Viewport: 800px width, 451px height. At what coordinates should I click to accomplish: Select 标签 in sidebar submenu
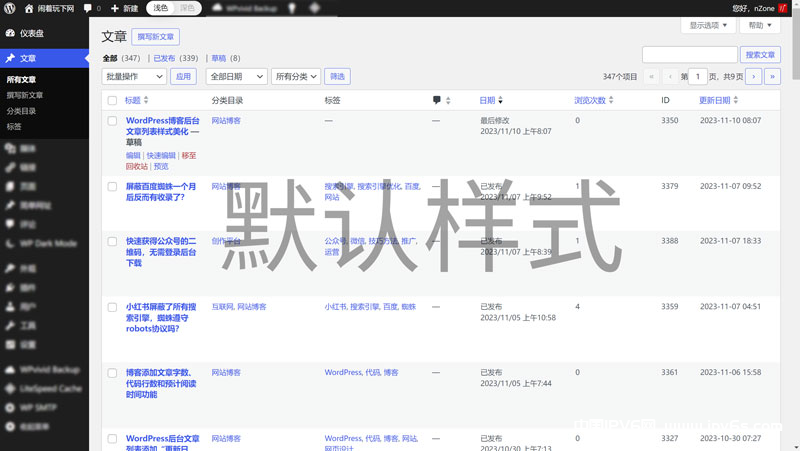(x=14, y=127)
